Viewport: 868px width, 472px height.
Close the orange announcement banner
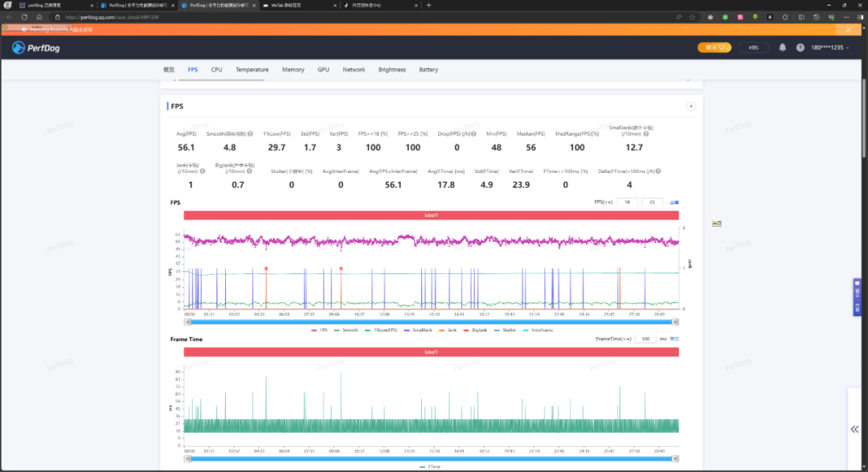point(849,29)
